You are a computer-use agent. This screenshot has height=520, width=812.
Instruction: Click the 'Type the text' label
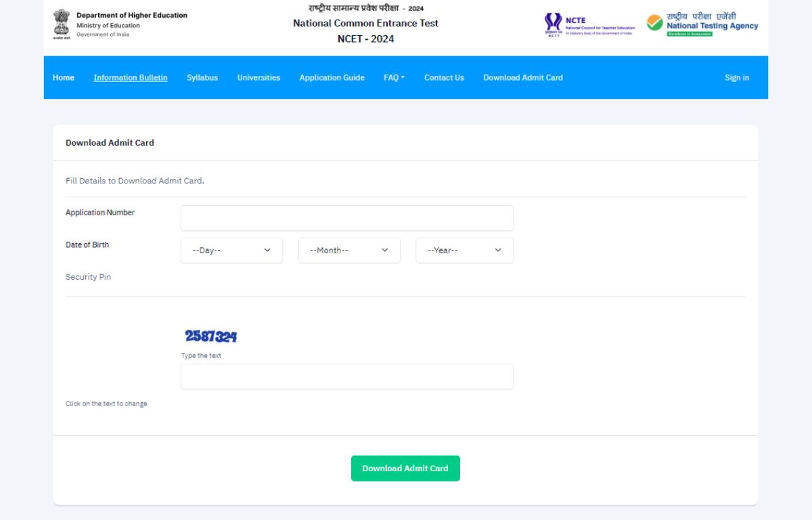pos(201,355)
